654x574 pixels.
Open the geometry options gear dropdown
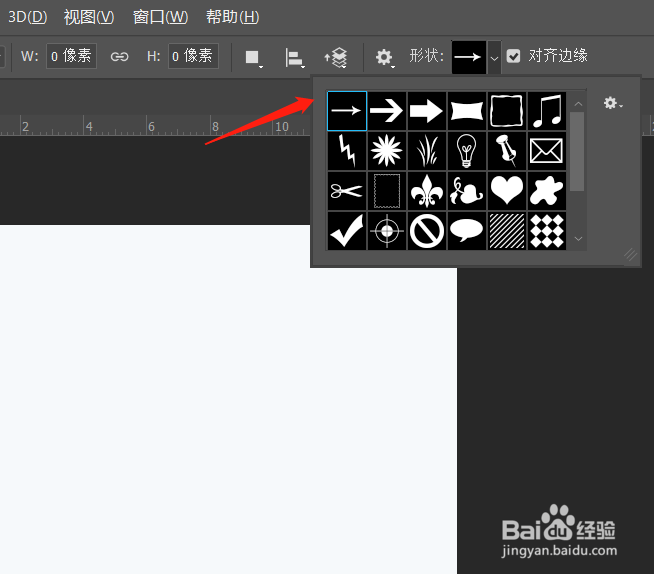(385, 58)
